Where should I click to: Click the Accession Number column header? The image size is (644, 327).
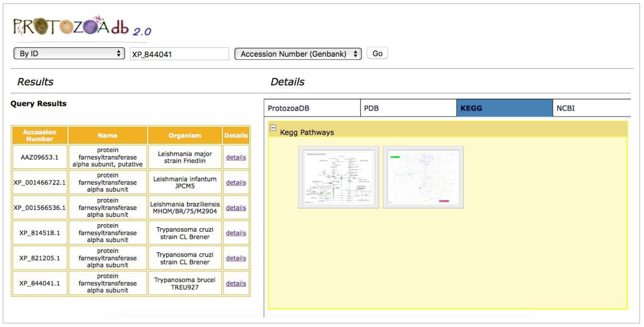pyautogui.click(x=40, y=135)
